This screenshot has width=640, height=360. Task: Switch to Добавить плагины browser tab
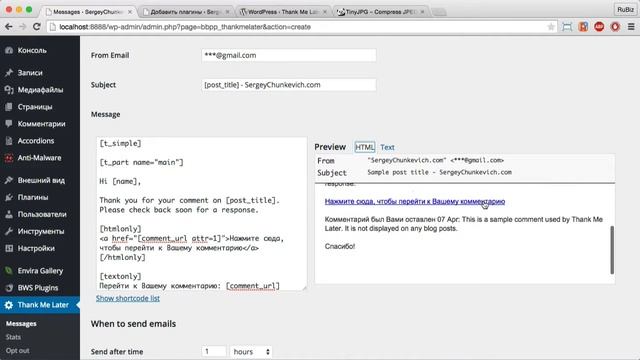pyautogui.click(x=186, y=12)
